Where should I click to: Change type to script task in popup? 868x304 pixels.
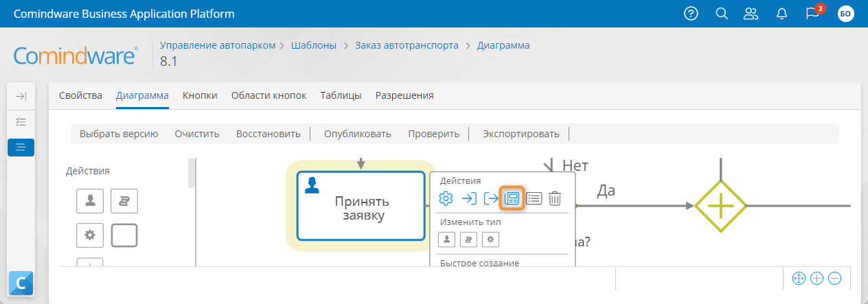(x=468, y=239)
